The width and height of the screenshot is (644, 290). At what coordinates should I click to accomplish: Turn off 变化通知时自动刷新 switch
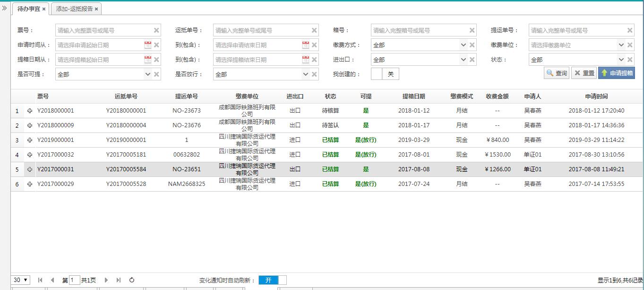272,280
